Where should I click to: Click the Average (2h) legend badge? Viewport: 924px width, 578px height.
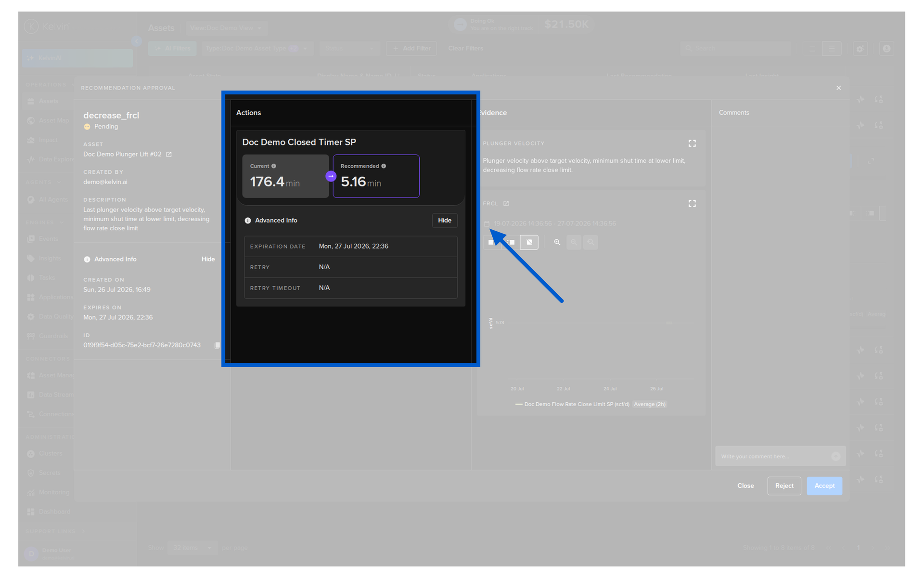pyautogui.click(x=649, y=405)
